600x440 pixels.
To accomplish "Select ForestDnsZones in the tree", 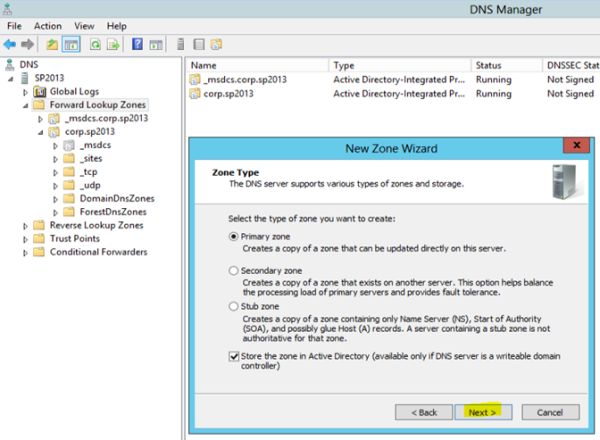I will (x=113, y=212).
